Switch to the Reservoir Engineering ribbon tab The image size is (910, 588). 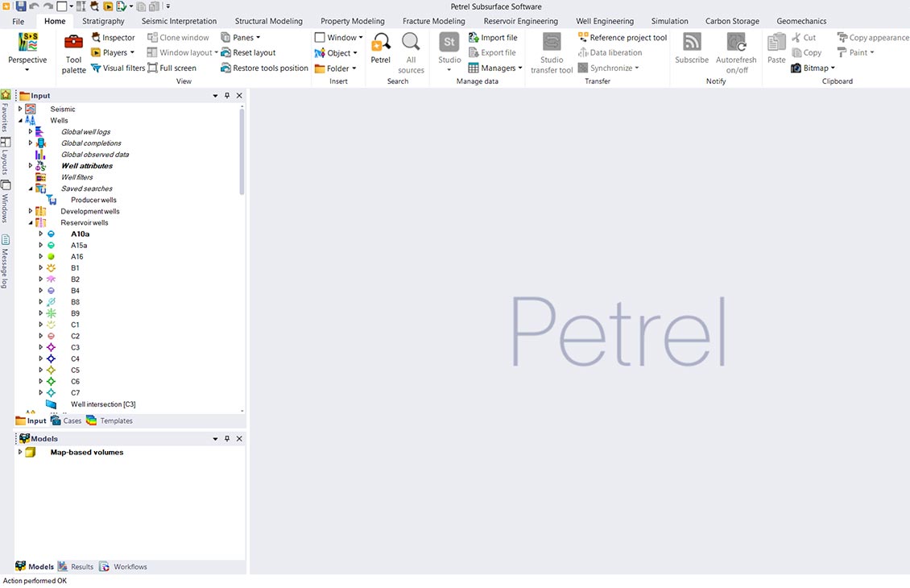pyautogui.click(x=520, y=20)
